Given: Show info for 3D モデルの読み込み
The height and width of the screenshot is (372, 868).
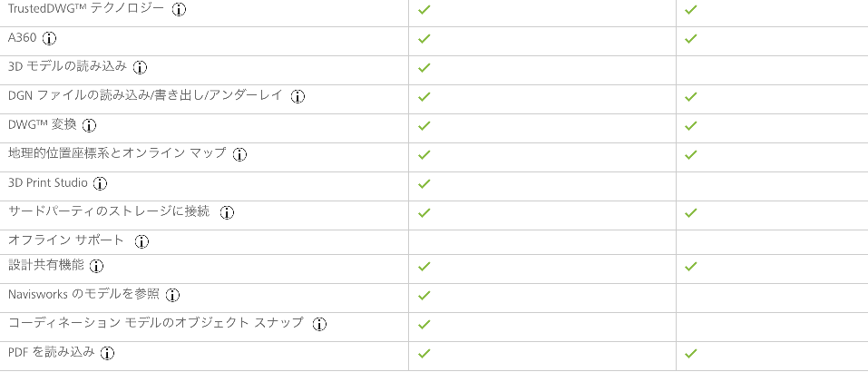Looking at the screenshot, I should point(140,67).
